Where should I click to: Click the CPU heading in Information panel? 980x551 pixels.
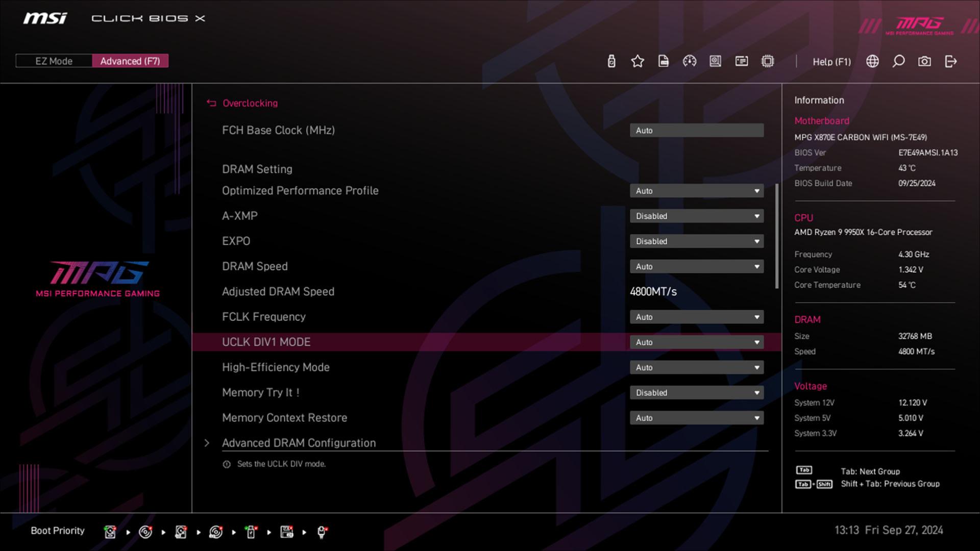(803, 218)
